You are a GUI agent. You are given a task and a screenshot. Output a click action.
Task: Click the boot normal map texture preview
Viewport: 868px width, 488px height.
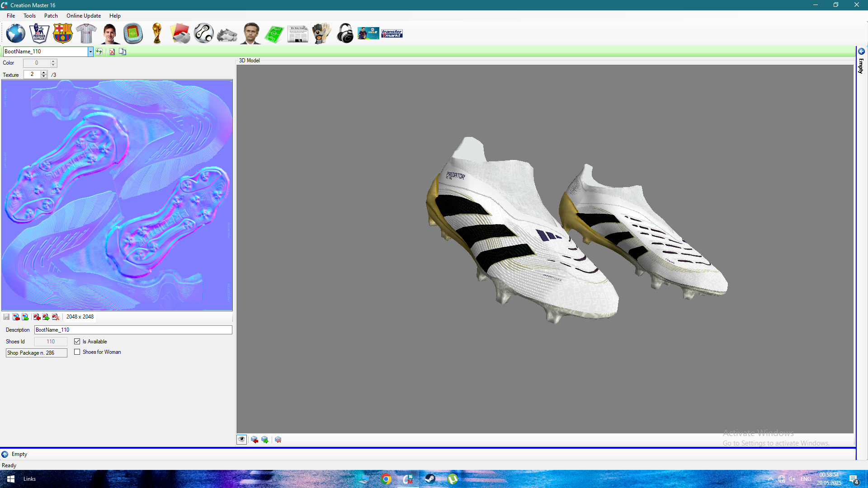117,195
